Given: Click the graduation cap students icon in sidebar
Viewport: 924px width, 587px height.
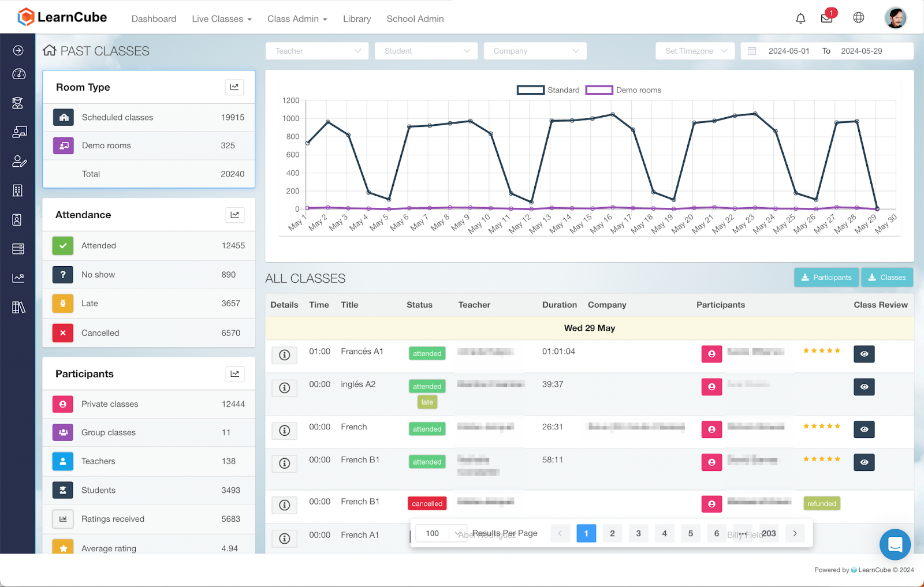Looking at the screenshot, I should coord(18,103).
